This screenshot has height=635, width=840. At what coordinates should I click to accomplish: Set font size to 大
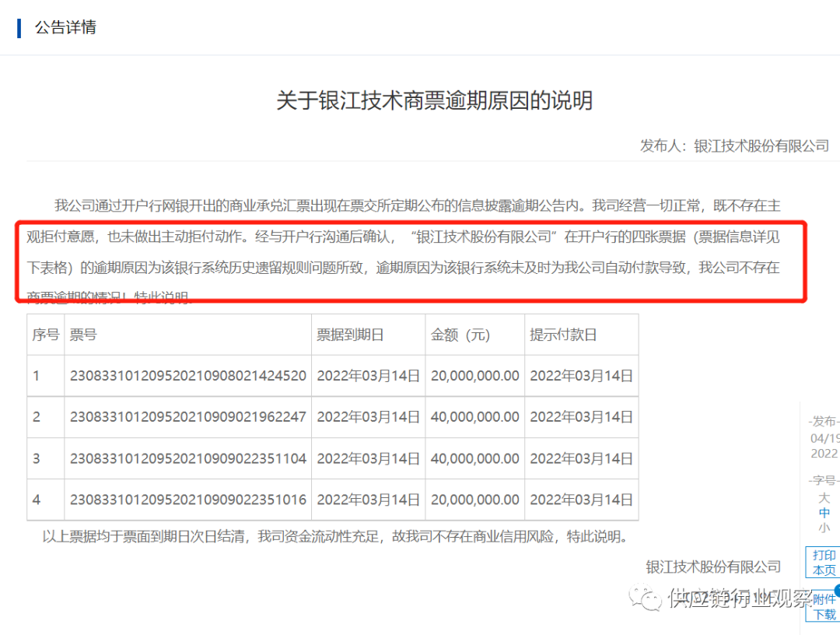pos(824,498)
